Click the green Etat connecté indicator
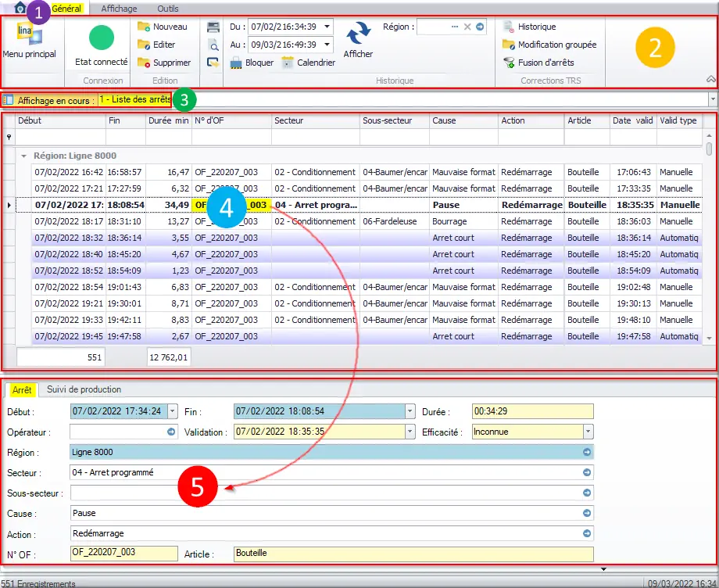Image resolution: width=719 pixels, height=588 pixels. 101,38
